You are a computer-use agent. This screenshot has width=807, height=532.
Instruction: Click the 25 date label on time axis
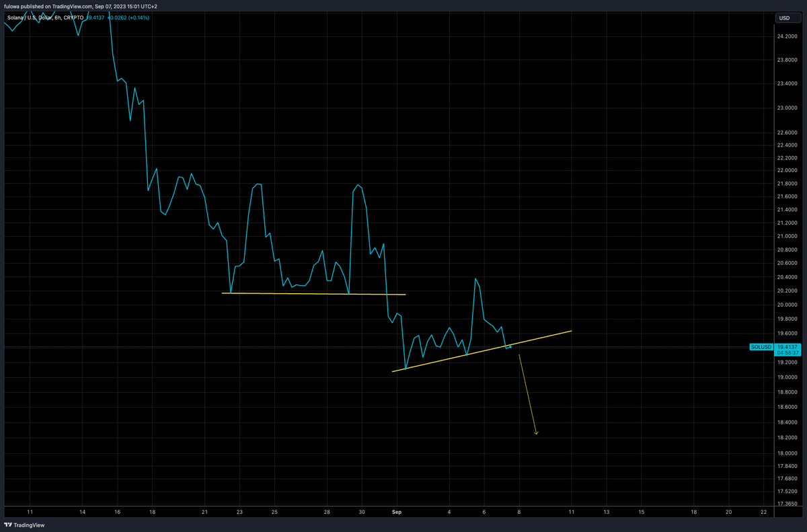274,512
